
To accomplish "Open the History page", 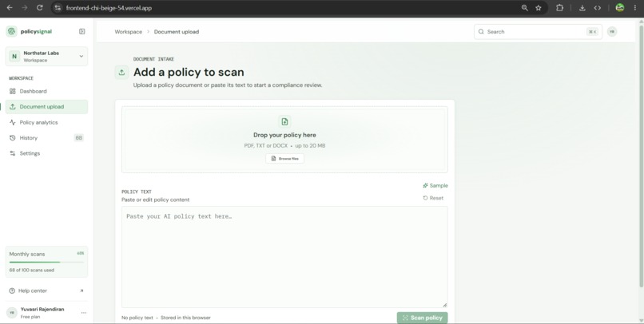I will click(46, 138).
